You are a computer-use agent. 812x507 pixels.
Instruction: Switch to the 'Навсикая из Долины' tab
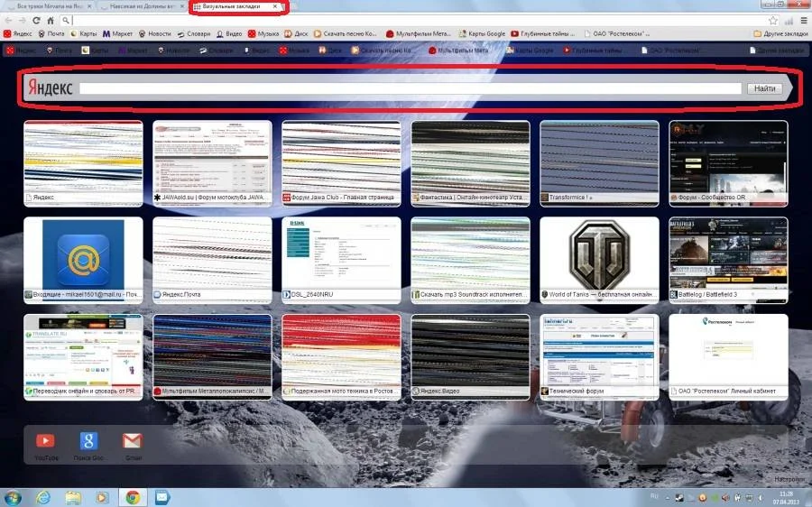(142, 6)
